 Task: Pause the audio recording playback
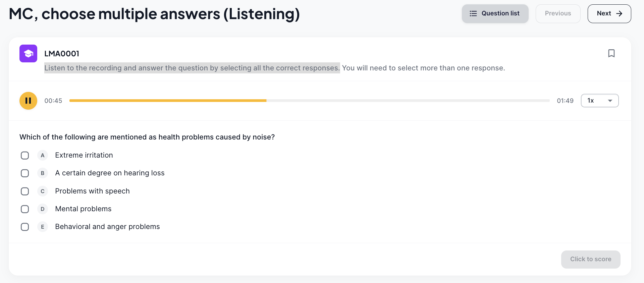click(28, 101)
